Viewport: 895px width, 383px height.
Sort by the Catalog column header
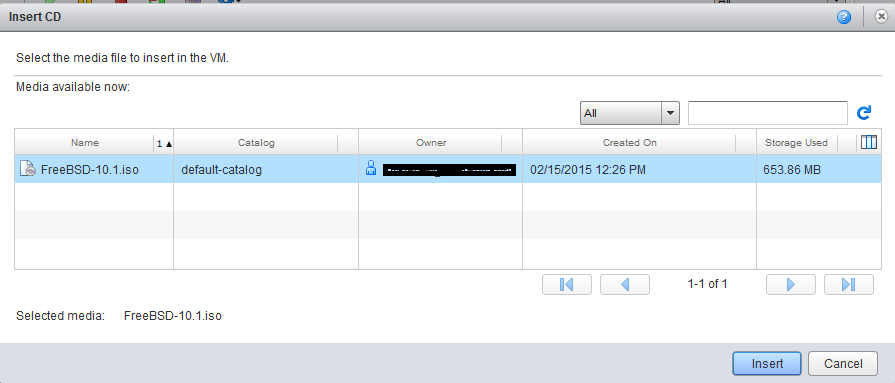(256, 143)
